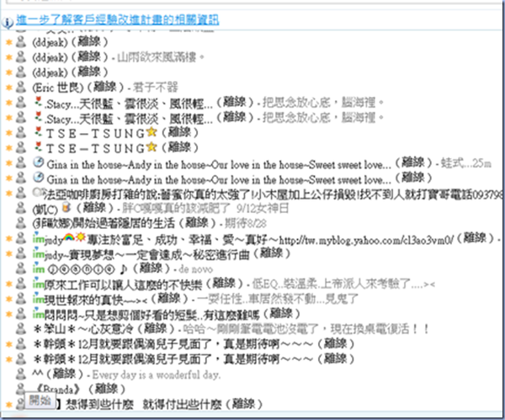The width and height of the screenshot is (505, 420).
Task: Select contact 悶悶悶~只是想剪個好看的短髮
Action: pos(167,314)
